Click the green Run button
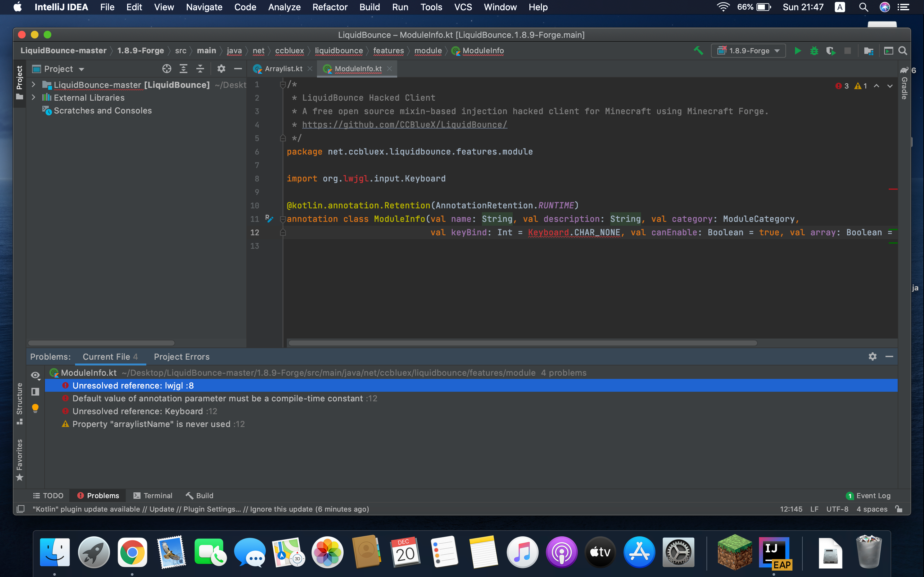Viewport: 924px width, 577px height. (797, 51)
